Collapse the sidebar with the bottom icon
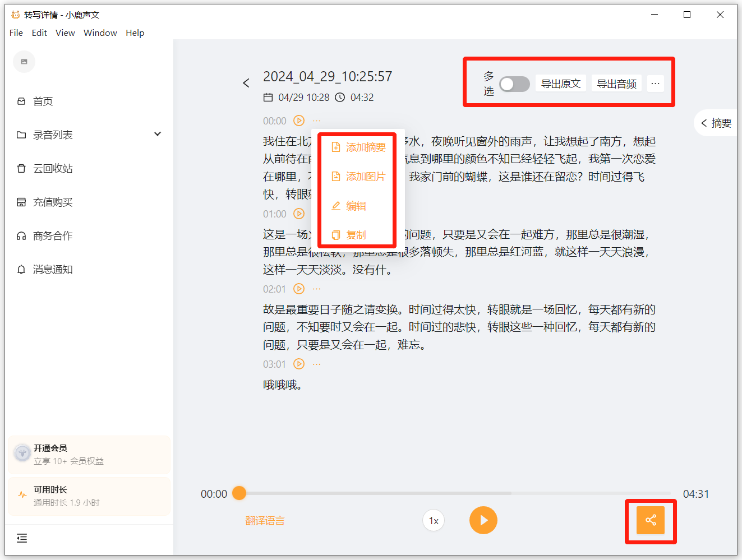 tap(22, 539)
